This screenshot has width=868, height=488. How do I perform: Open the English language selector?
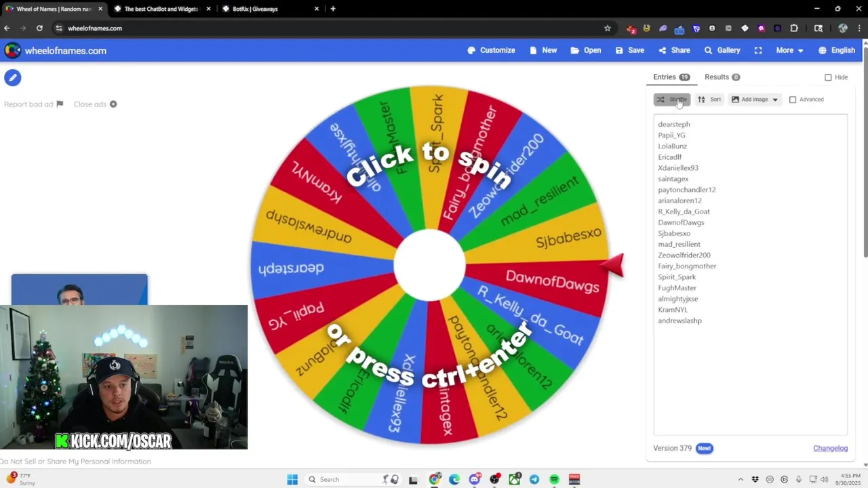(x=837, y=50)
